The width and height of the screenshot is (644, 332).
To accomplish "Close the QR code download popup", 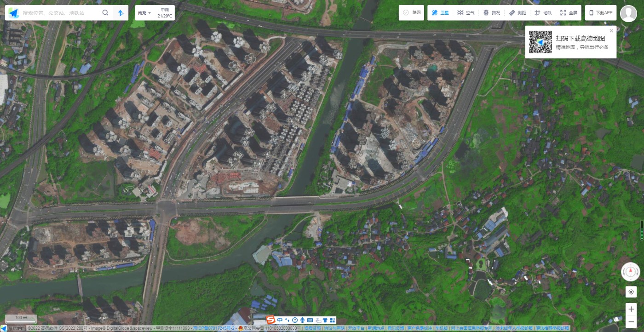I will tap(611, 31).
